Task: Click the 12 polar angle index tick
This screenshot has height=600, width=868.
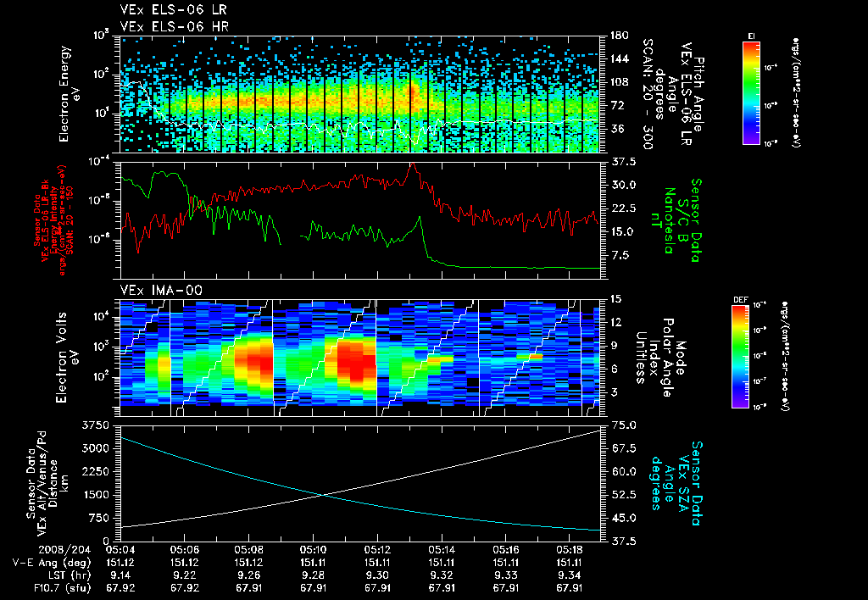Action: (x=615, y=322)
